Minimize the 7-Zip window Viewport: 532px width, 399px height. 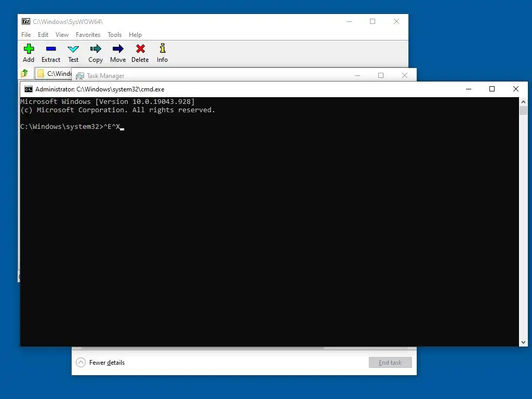click(349, 21)
